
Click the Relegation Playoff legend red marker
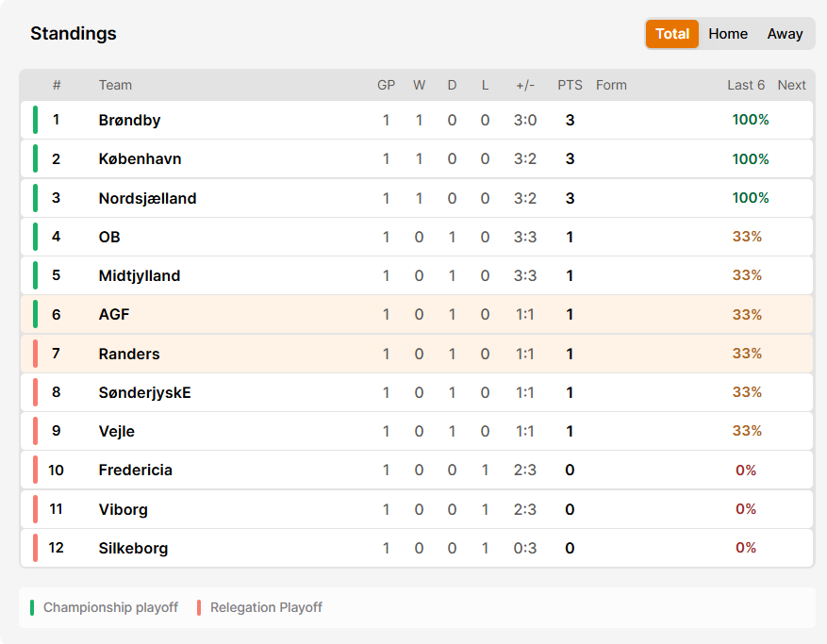(199, 607)
